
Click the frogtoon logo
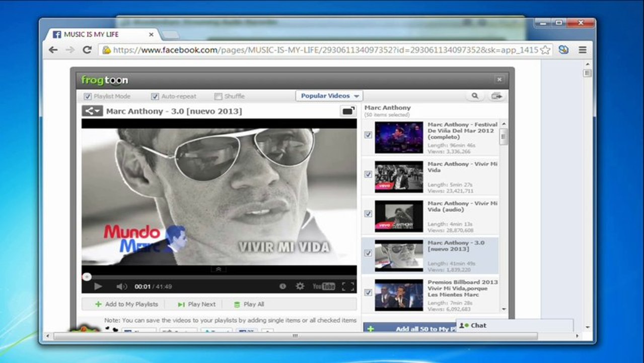point(105,80)
